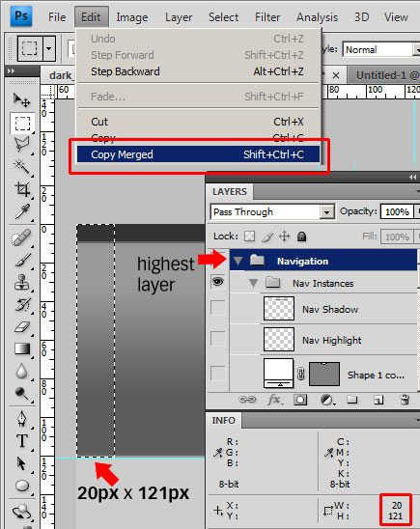Screen dimensions: 420x529
Task: Create a new layer group
Action: point(352,400)
